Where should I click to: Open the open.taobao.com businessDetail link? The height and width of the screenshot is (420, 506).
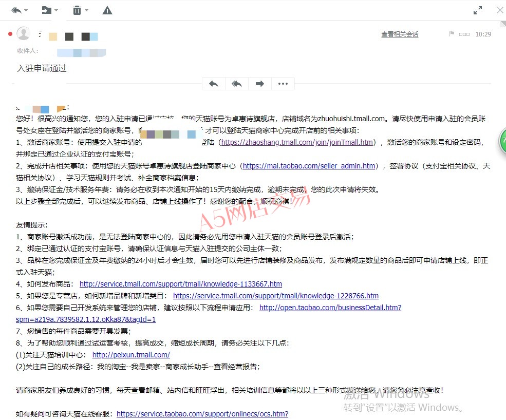pyautogui.click(x=330, y=308)
